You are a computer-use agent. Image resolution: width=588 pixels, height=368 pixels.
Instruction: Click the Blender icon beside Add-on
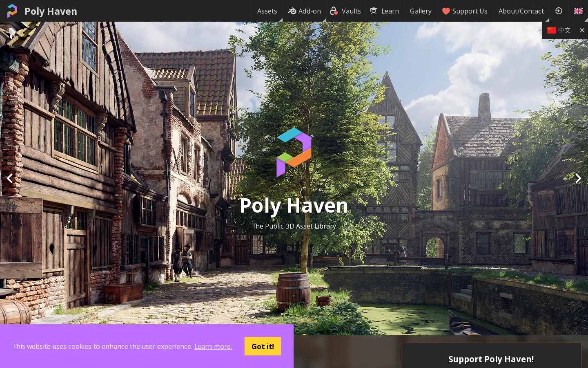click(x=292, y=11)
